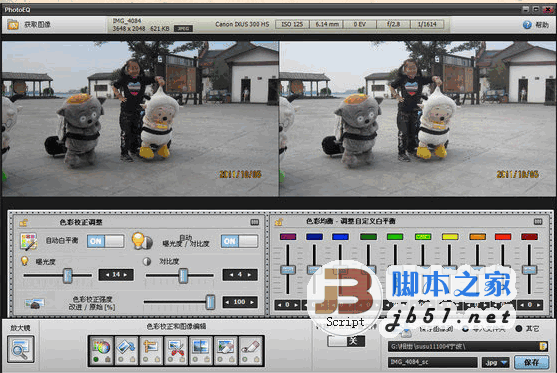Select the yellow color swatch
The image size is (557, 373).
[x=450, y=237]
